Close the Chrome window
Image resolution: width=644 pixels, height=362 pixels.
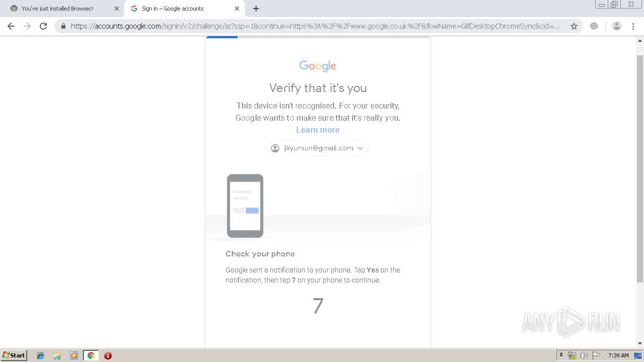631,5
